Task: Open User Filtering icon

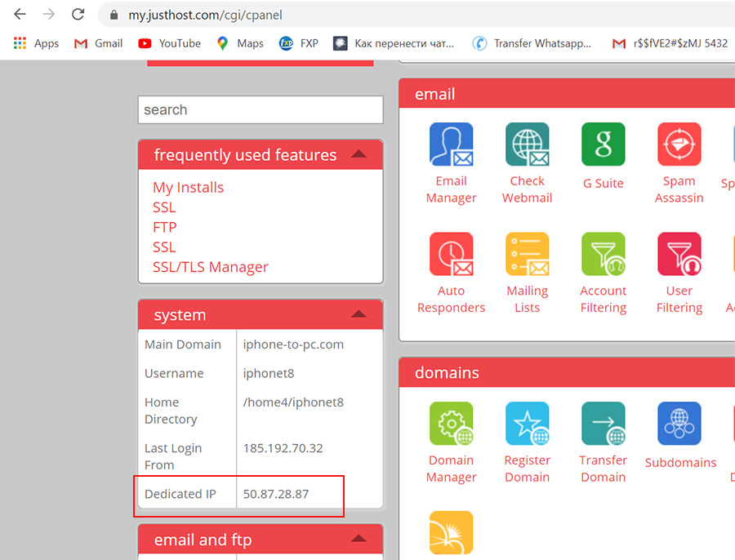Action: 679,254
